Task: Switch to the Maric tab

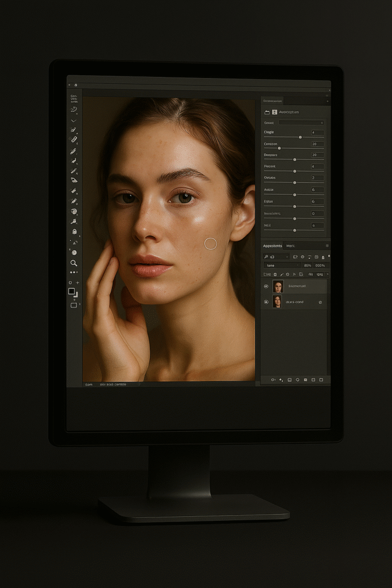Action: coord(290,246)
